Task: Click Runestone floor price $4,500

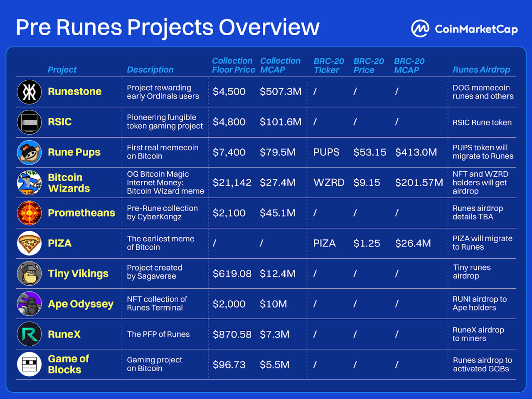Action: (229, 91)
